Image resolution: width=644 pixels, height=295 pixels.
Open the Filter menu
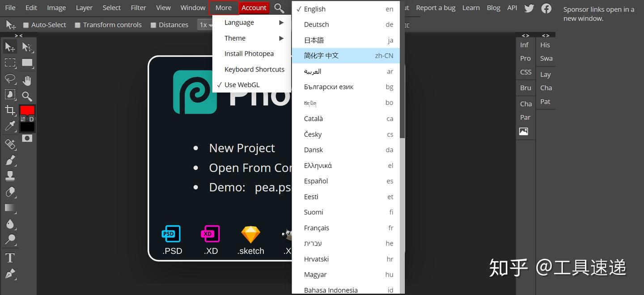139,8
